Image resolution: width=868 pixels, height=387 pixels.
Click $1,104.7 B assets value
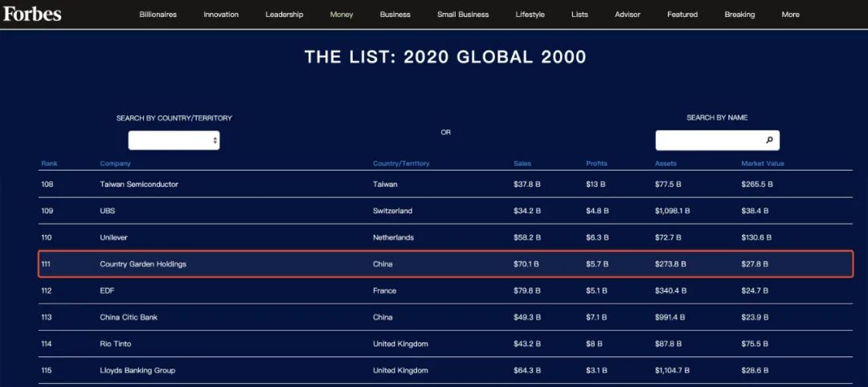672,370
